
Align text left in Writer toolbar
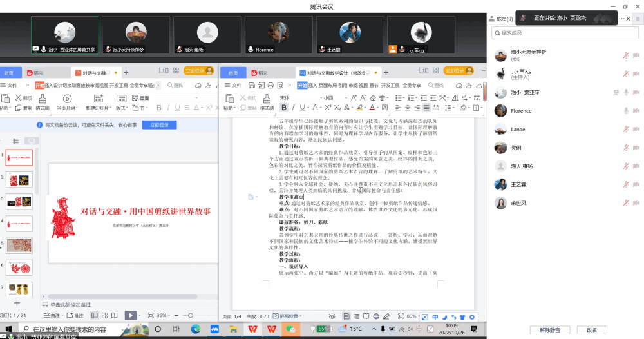[x=398, y=108]
